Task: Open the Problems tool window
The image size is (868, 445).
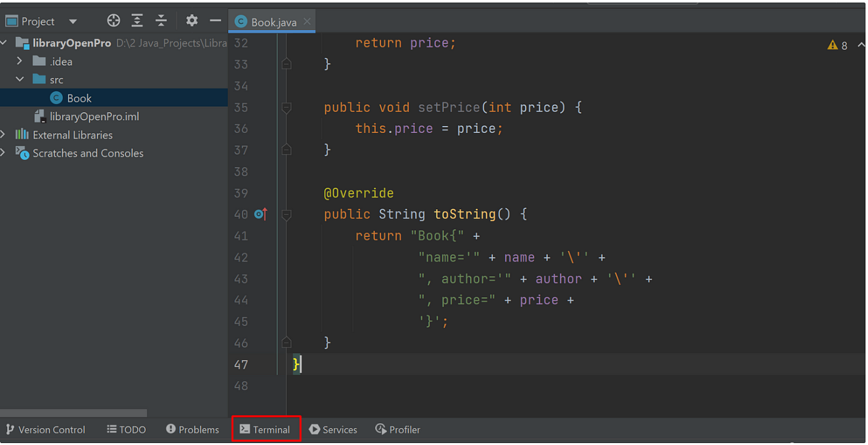Action: pos(192,429)
